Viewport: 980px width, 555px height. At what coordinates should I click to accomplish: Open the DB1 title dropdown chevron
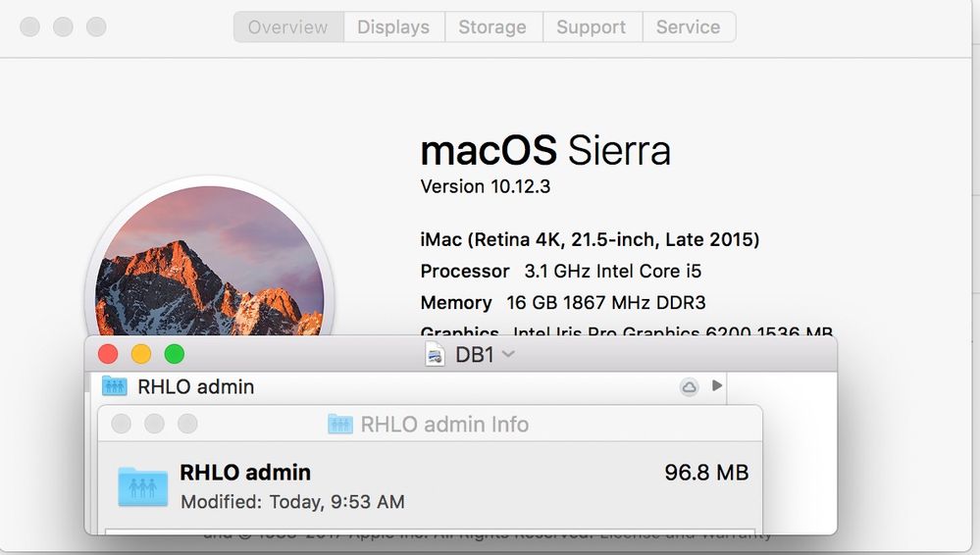coord(508,354)
